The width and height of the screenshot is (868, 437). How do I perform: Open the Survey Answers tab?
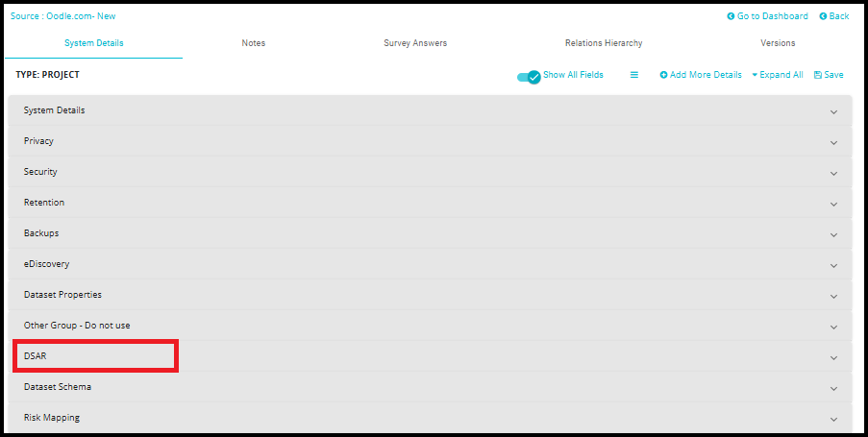coord(415,43)
